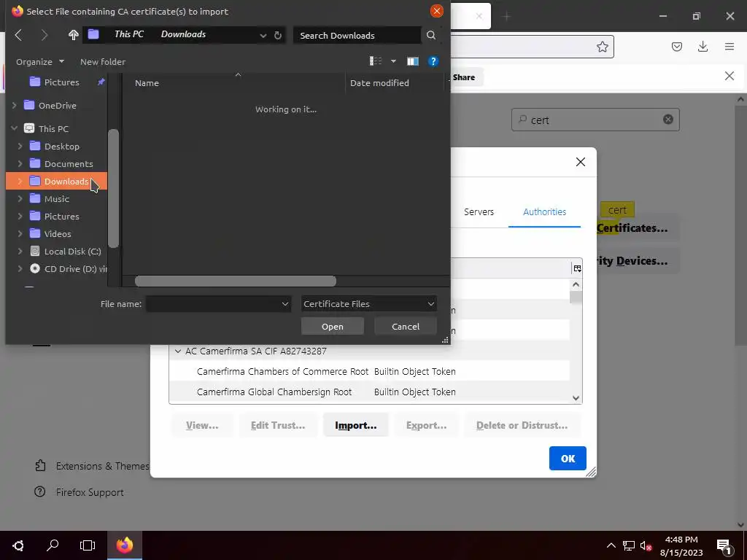Click New folder button
The height and width of the screenshot is (560, 747).
[x=103, y=61]
